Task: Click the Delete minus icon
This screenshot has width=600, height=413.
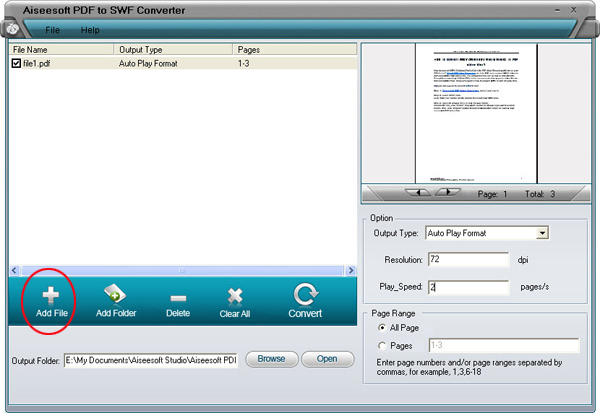Action: (x=178, y=298)
